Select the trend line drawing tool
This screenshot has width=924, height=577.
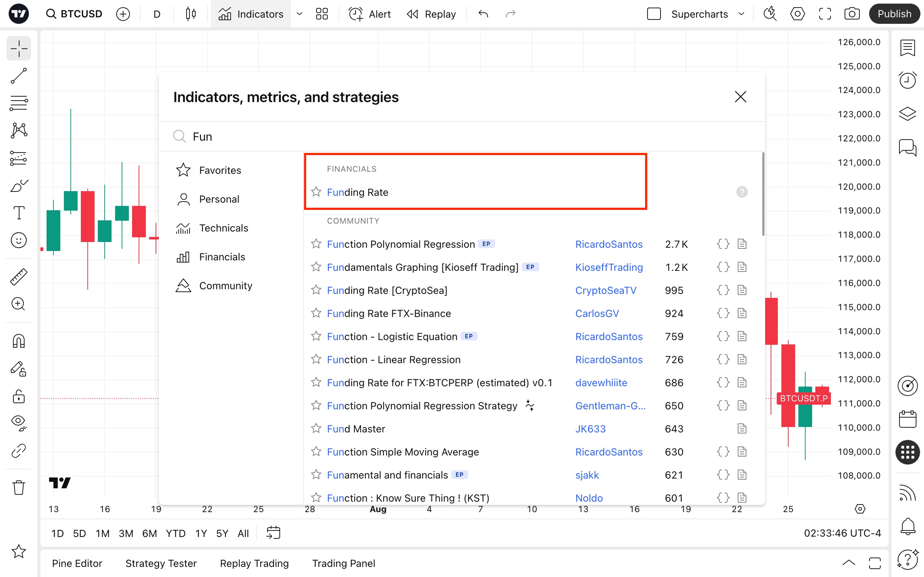tap(18, 76)
